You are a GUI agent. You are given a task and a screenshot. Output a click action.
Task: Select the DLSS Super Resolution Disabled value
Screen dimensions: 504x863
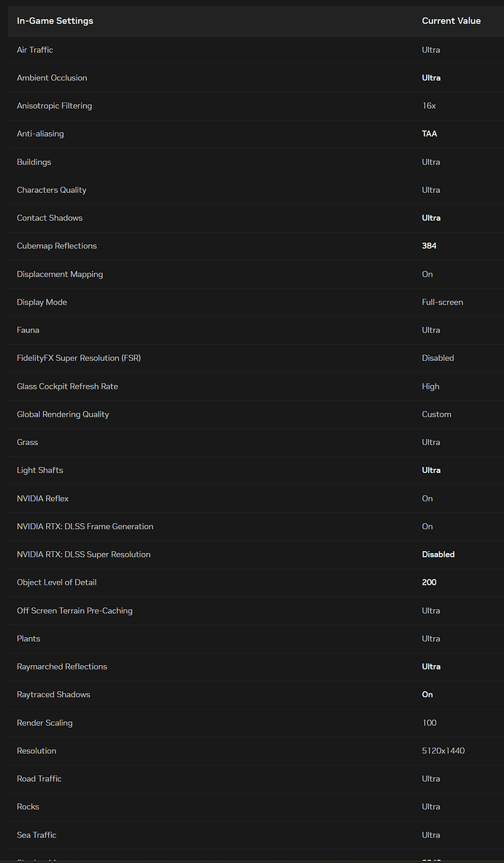coord(438,555)
